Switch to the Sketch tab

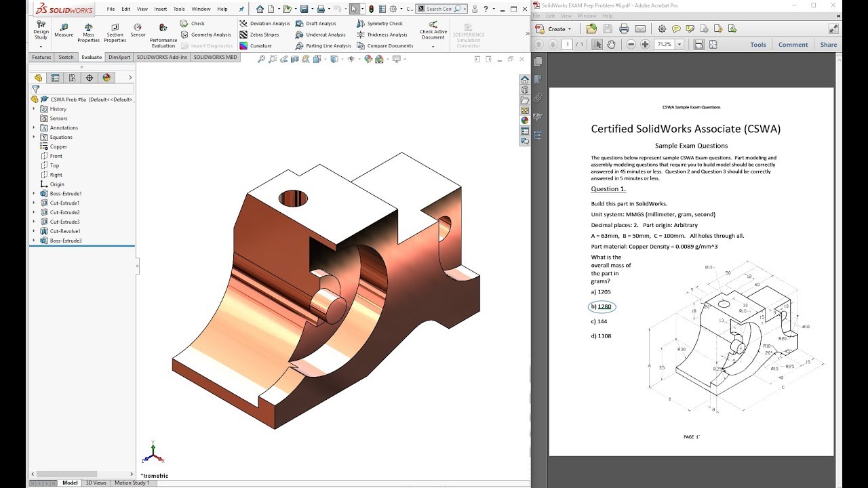point(66,58)
